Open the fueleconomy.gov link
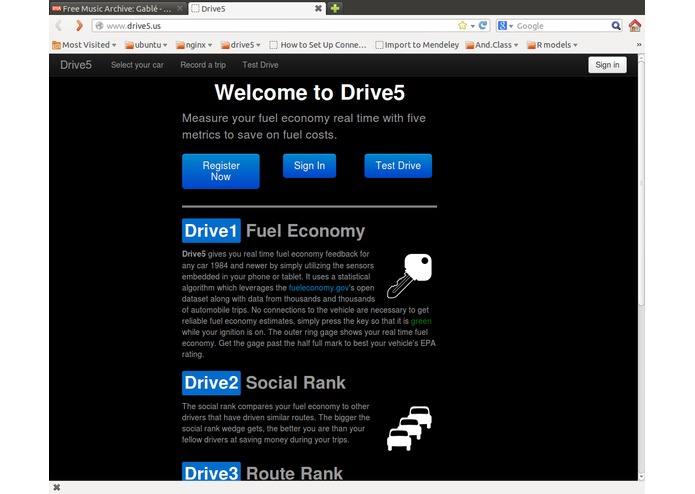The width and height of the screenshot is (695, 494). point(319,288)
